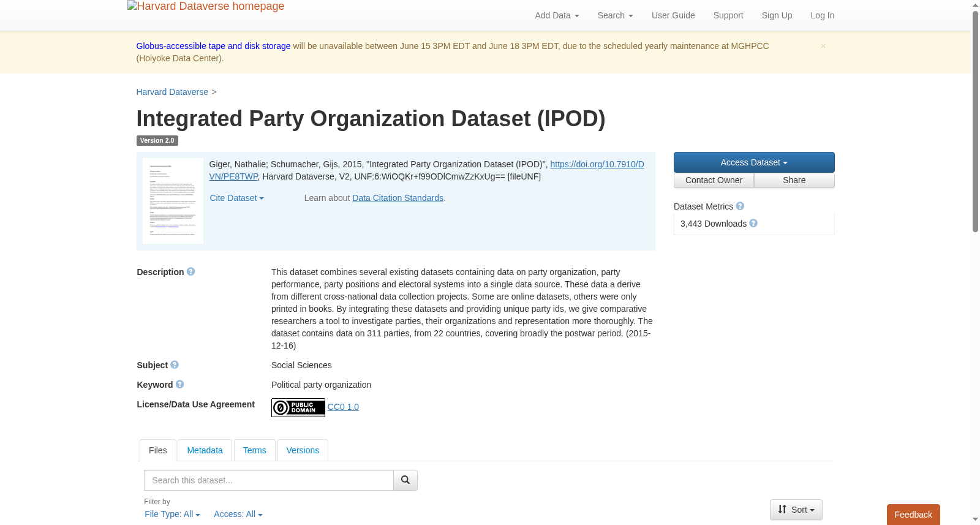
Task: Click the Public Domain CC0 badge
Action: pos(298,407)
